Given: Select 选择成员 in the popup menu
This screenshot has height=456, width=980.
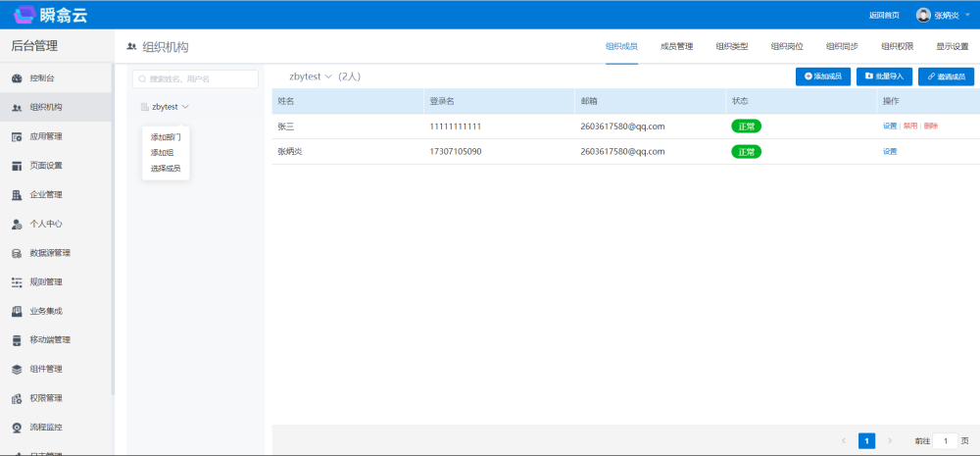Looking at the screenshot, I should [x=166, y=169].
